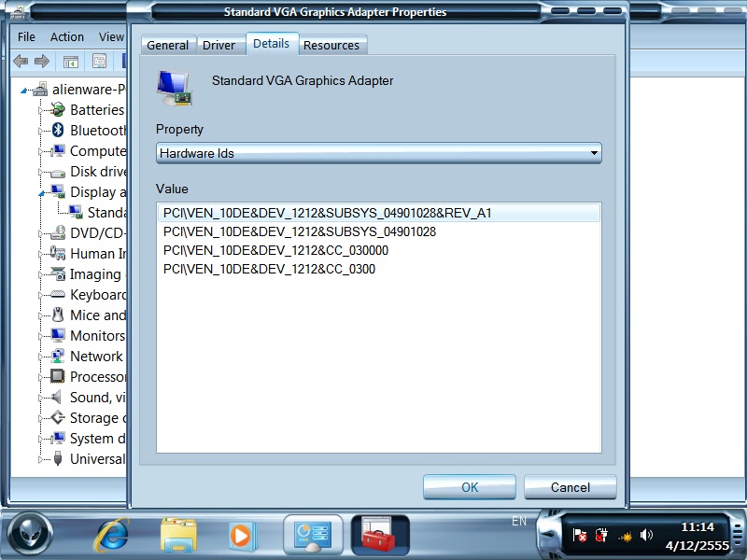The height and width of the screenshot is (560, 747).
Task: Open the Resources tab
Action: pos(331,45)
